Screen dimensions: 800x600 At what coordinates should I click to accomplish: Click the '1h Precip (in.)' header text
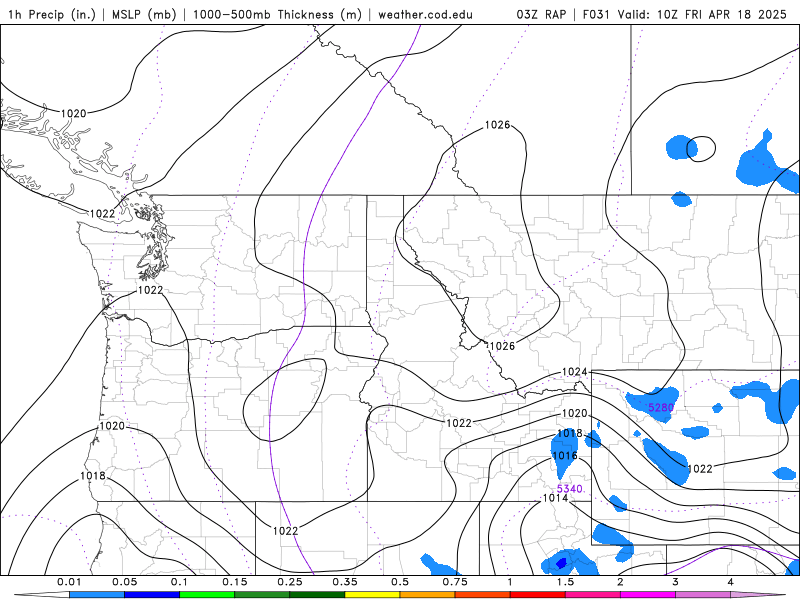click(52, 14)
